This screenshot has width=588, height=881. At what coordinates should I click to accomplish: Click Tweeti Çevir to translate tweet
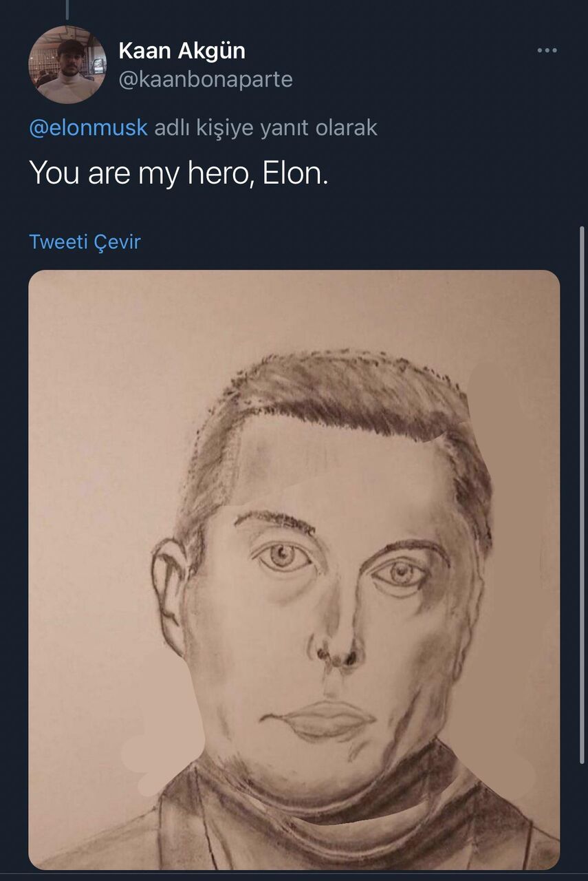[x=85, y=242]
